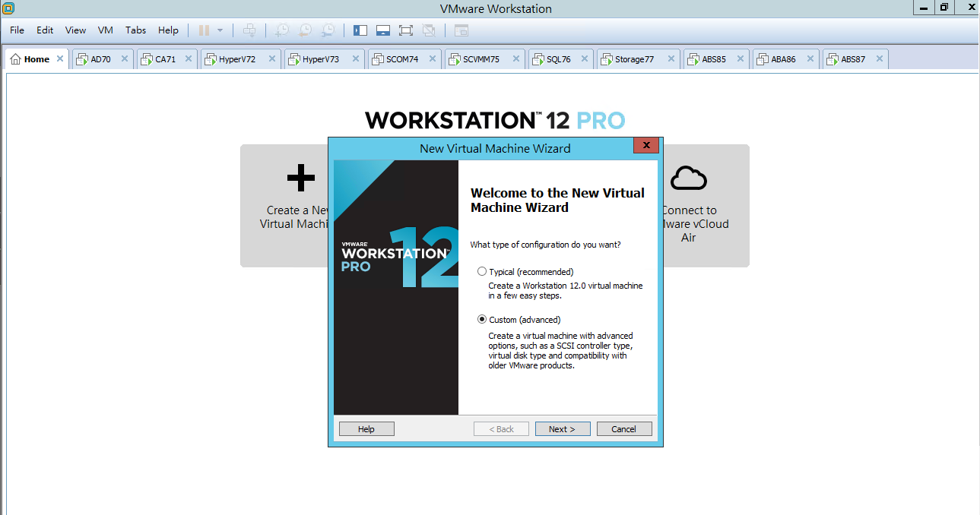The width and height of the screenshot is (980, 515).
Task: Click the Take Snapshot toolbar icon
Action: tap(282, 30)
